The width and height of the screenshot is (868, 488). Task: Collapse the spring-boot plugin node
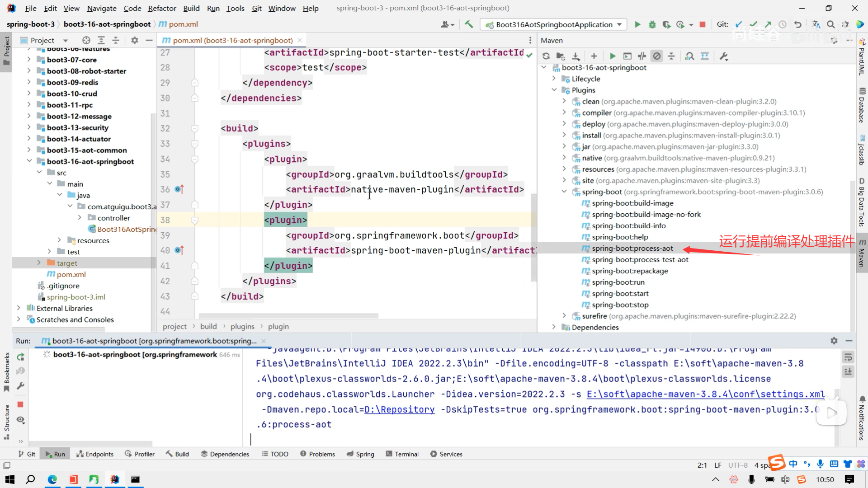click(x=564, y=192)
